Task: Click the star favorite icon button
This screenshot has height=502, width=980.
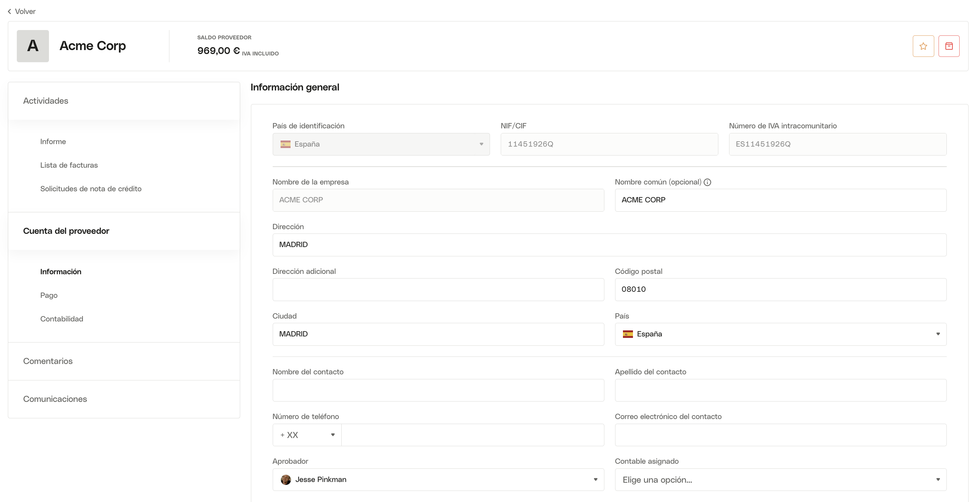Action: tap(923, 46)
